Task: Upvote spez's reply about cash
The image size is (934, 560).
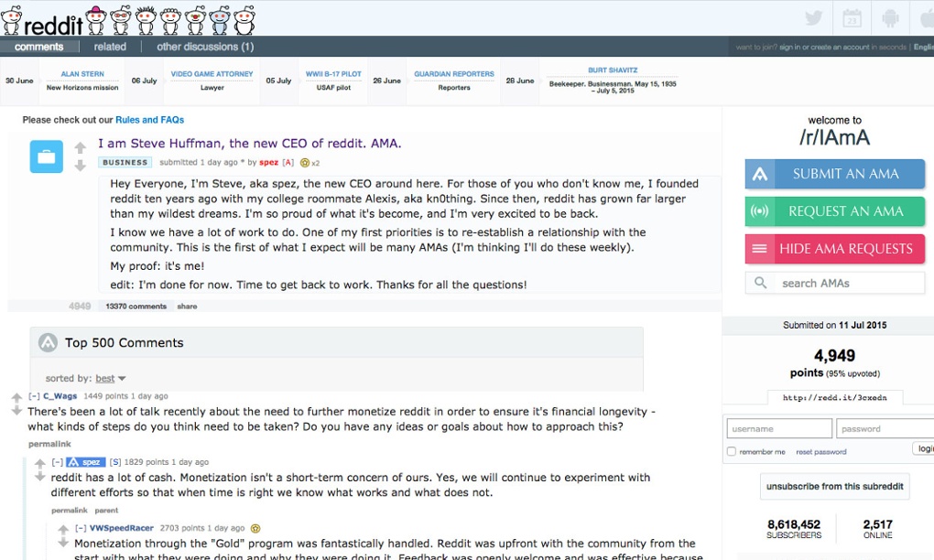Action: tap(40, 464)
